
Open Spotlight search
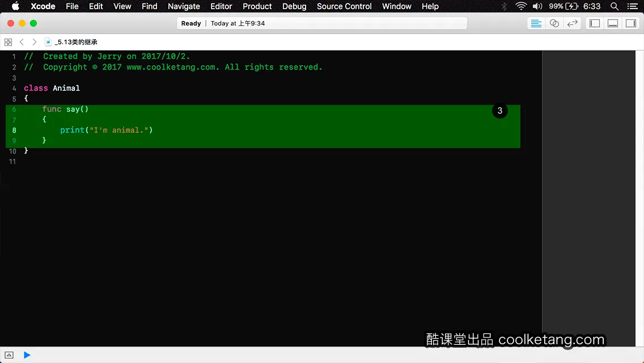coord(615,6)
